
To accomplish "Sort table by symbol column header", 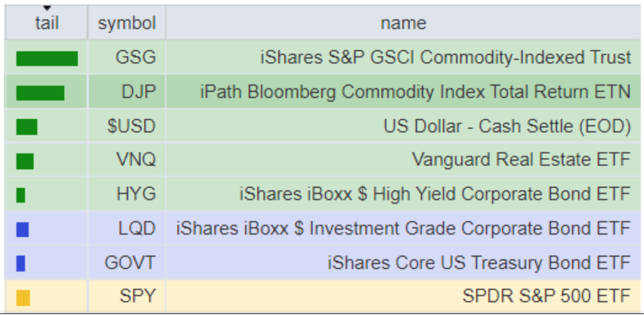I will tap(126, 23).
